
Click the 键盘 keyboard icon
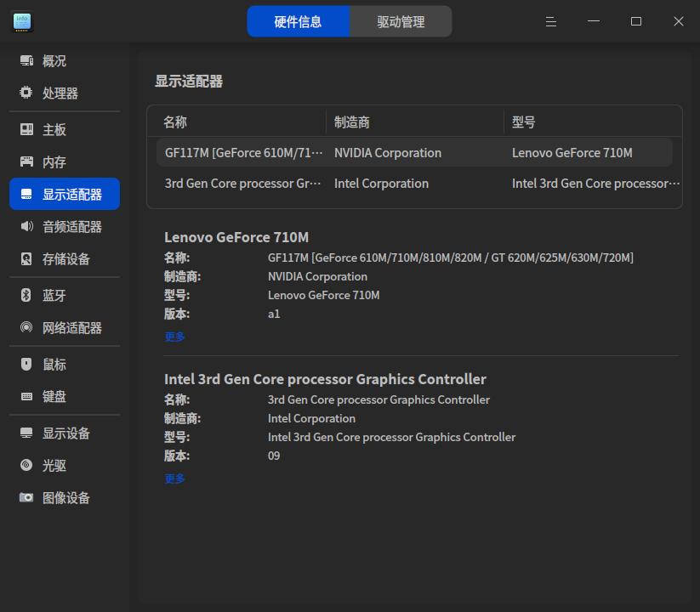[x=26, y=396]
